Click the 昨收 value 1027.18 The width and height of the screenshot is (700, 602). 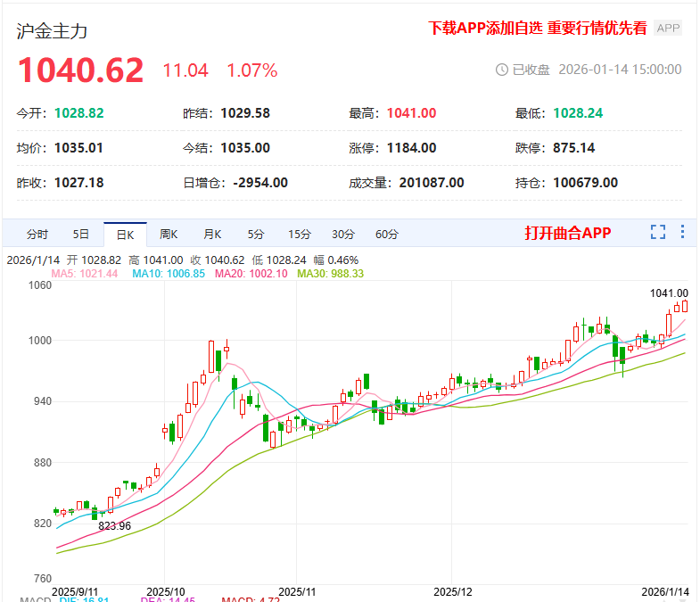coord(79,183)
